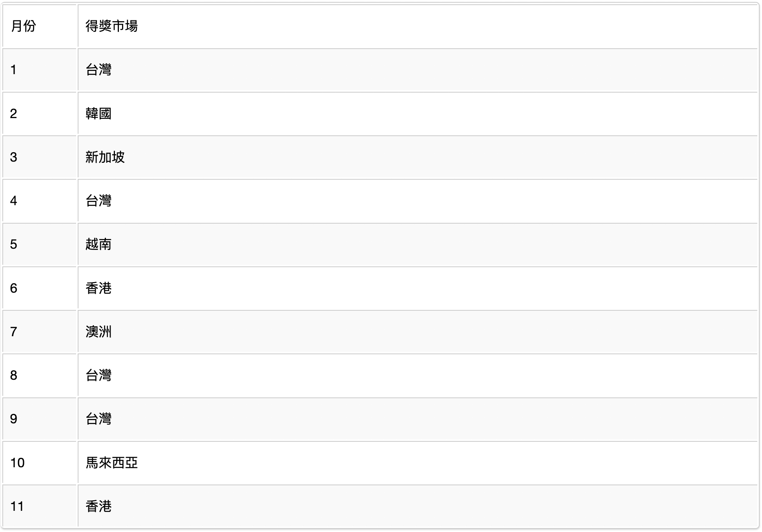The width and height of the screenshot is (762, 532).
Task: Click the month number 2 cell
Action: tap(14, 114)
